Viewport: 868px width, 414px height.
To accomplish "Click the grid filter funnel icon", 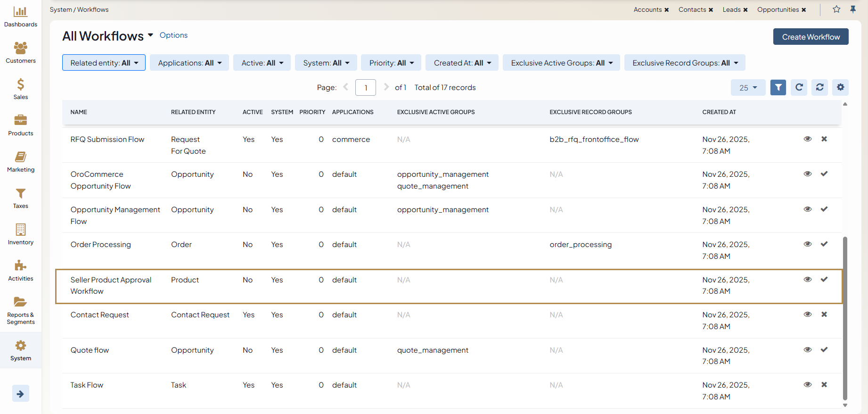I will pos(778,87).
